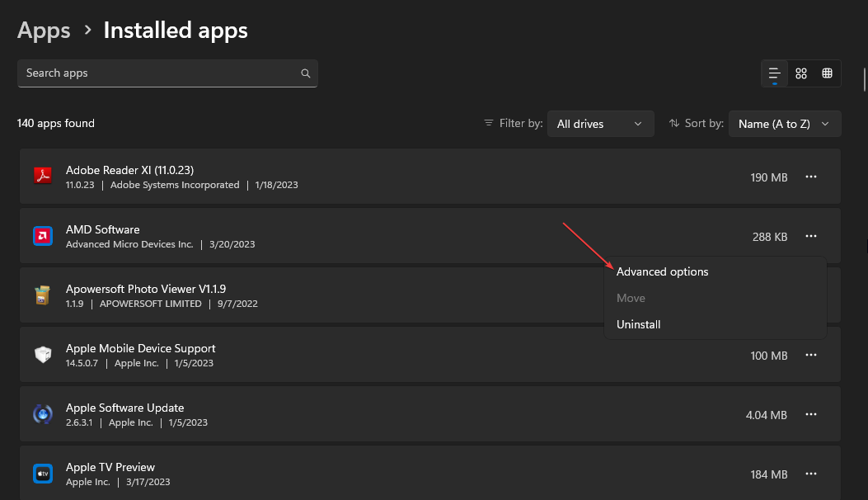Expand the Sort by Name dropdown
This screenshot has height=500, width=868.
pos(784,124)
